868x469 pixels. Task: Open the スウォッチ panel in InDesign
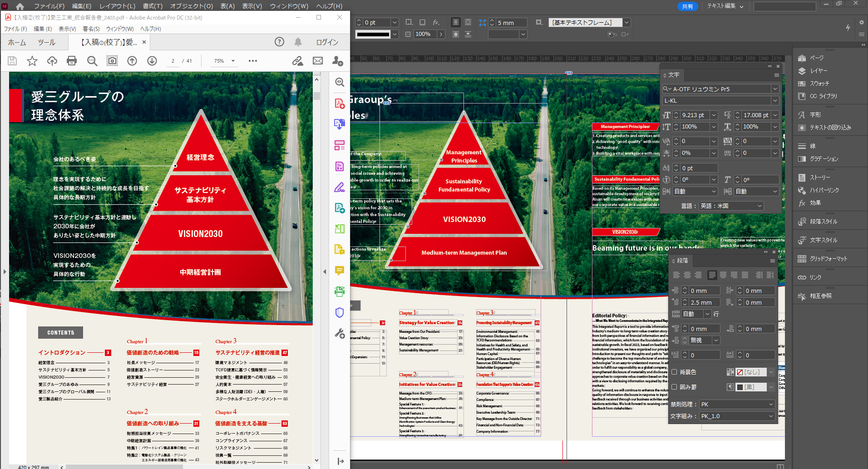(x=814, y=84)
